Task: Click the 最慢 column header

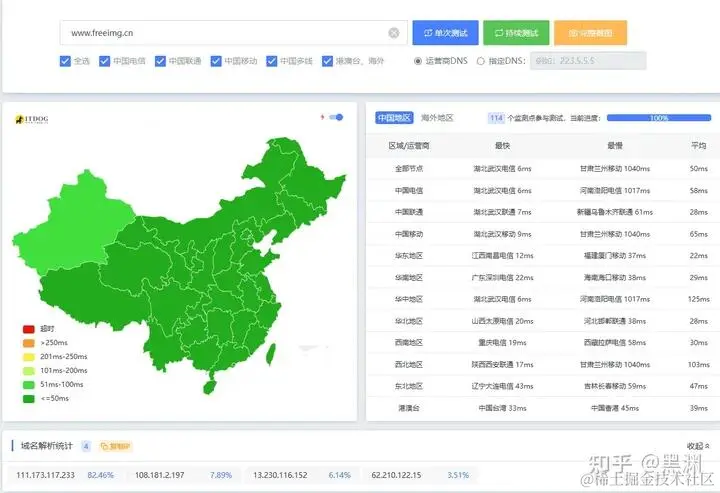Action: (615, 146)
